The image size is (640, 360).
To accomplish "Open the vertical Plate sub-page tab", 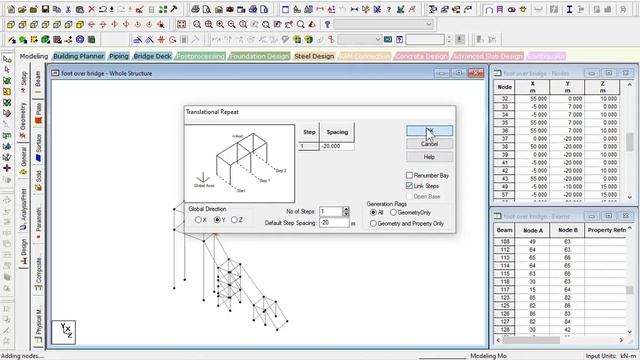I will 38,113.
